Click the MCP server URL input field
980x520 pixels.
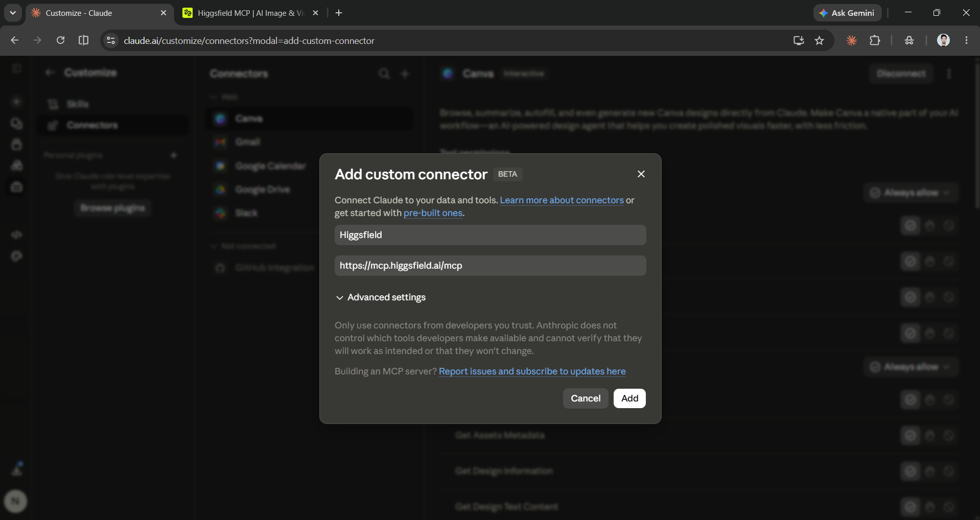(x=490, y=266)
